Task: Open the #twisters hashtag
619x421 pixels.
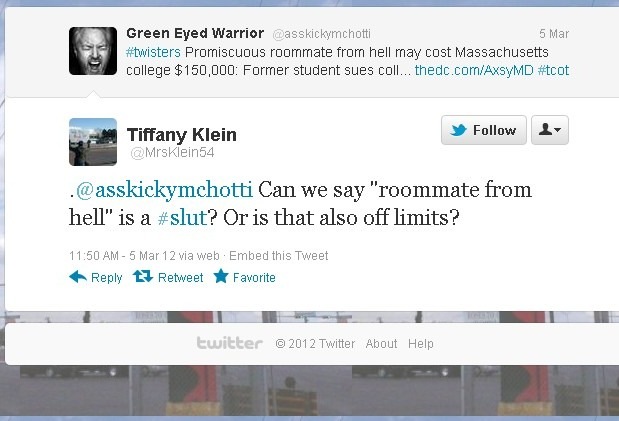Action: pyautogui.click(x=153, y=52)
